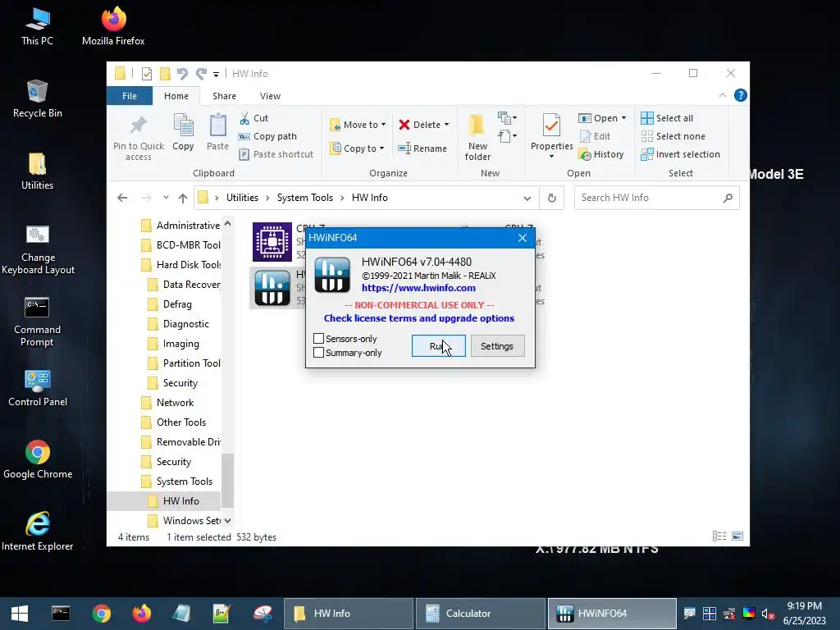Switch to the Share ribbon tab
This screenshot has height=630, width=840.
[x=224, y=96]
